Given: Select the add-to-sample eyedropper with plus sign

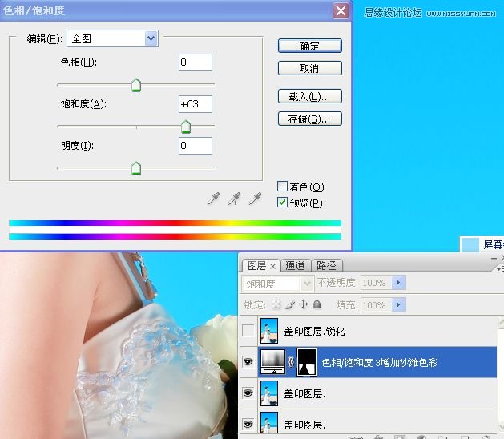Looking at the screenshot, I should click(234, 199).
